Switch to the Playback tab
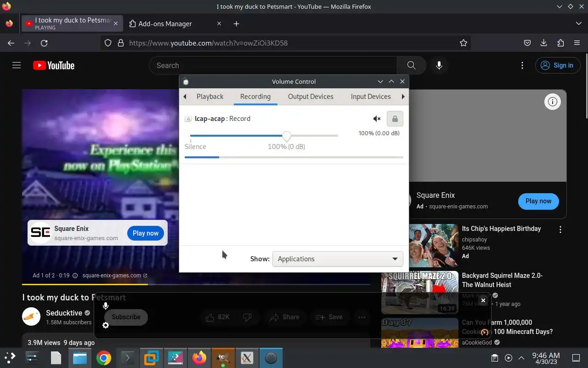 click(x=210, y=97)
